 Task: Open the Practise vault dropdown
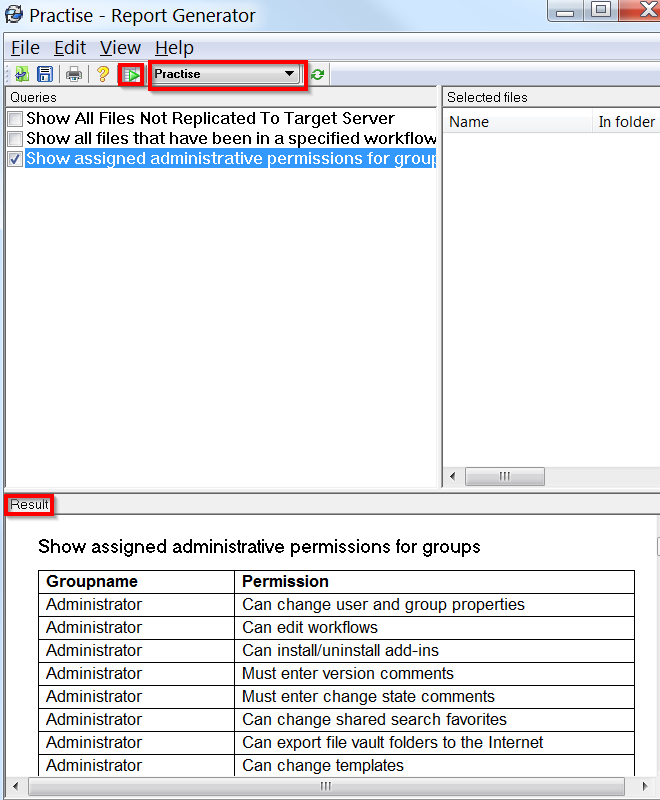point(225,74)
